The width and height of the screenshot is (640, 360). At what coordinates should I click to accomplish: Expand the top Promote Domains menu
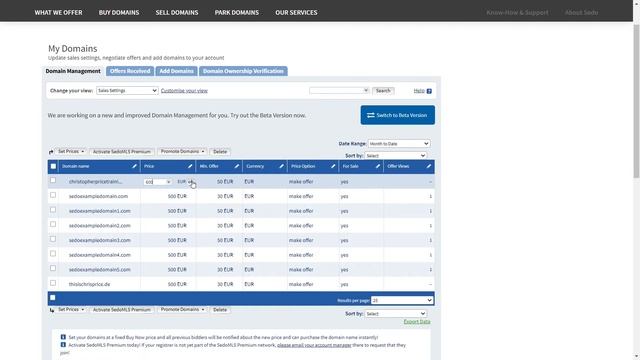(x=182, y=151)
